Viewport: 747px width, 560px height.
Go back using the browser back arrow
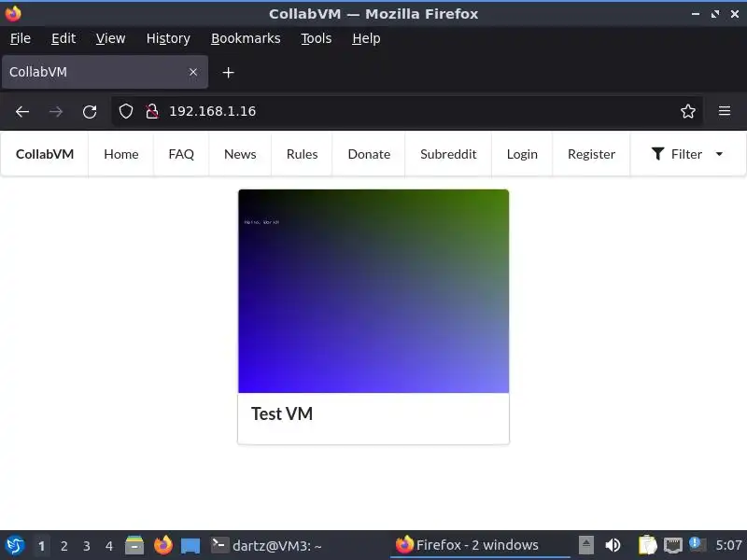pyautogui.click(x=22, y=112)
